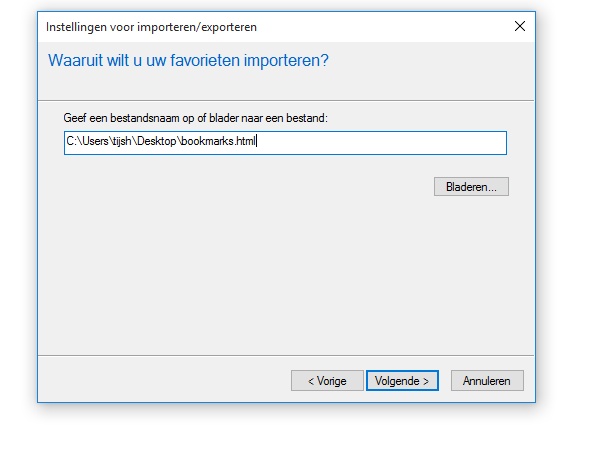
Task: Click the empty space inside the path field
Action: [x=381, y=143]
